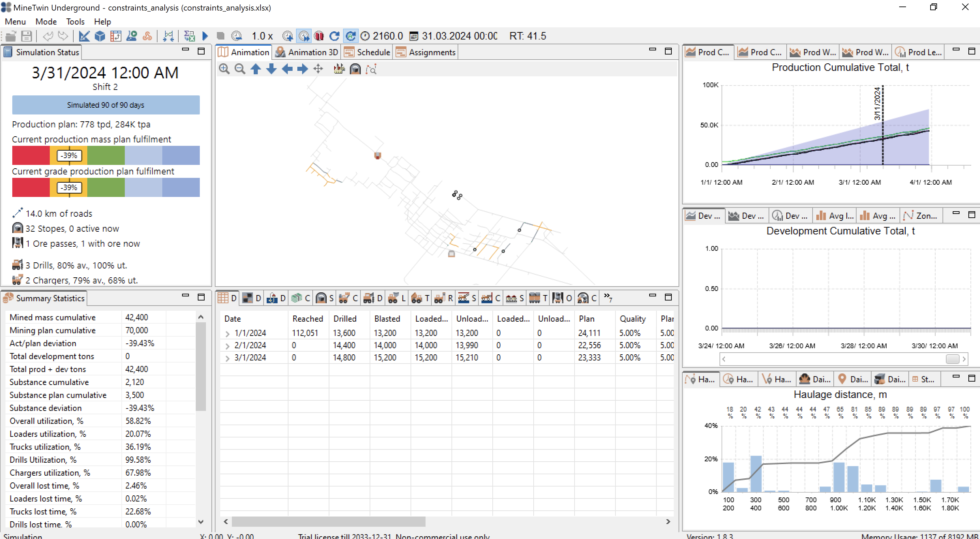The image size is (980, 539).
Task: Click the development chart horizontal scroll thumb
Action: 953,359
